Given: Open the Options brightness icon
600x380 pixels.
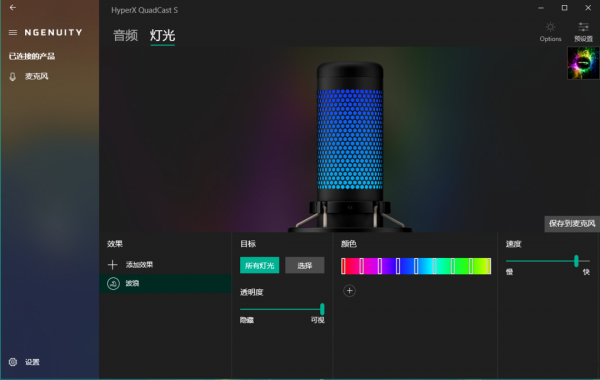Looking at the screenshot, I should pos(550,27).
